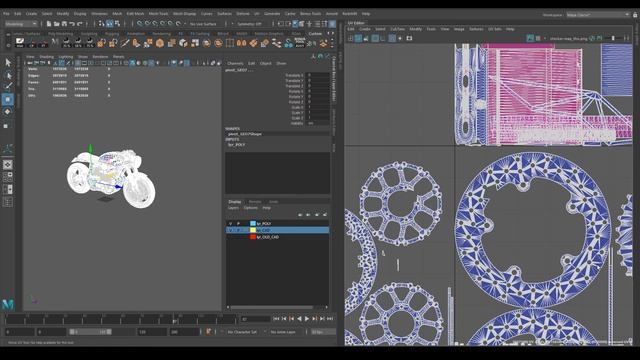Open the No Anim Layer dropdown
This screenshot has height=360, width=640.
click(x=284, y=332)
